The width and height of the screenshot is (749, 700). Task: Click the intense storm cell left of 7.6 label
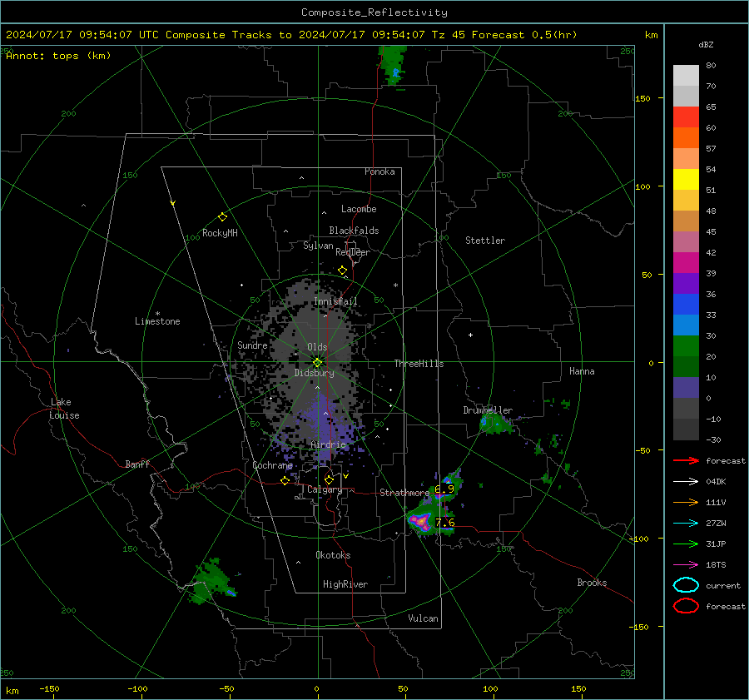pyautogui.click(x=420, y=522)
